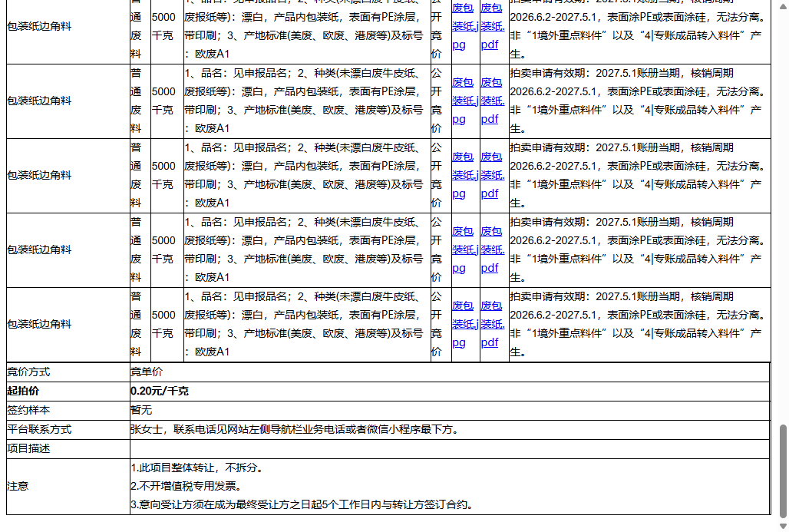Select the 暂无 value
The height and width of the screenshot is (532, 789).
click(141, 410)
